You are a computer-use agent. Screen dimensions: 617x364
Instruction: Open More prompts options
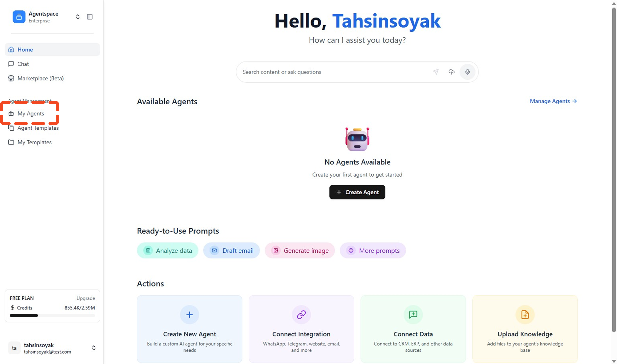tap(373, 251)
